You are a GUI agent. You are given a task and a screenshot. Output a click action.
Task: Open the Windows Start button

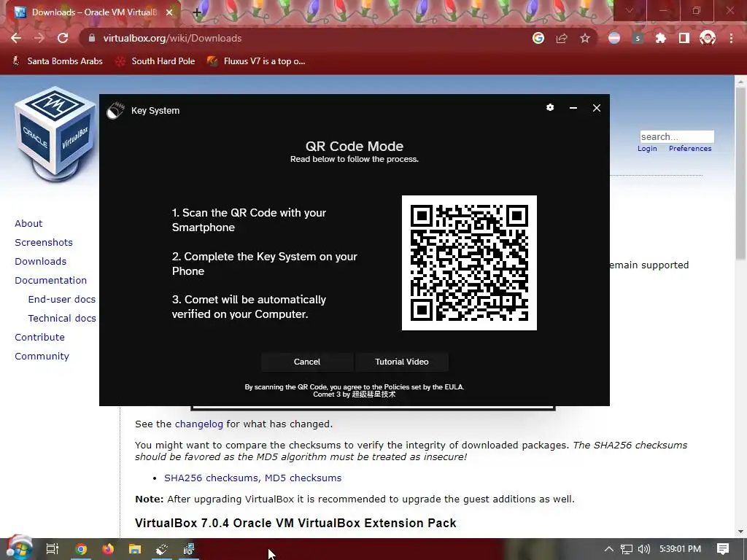(x=18, y=548)
